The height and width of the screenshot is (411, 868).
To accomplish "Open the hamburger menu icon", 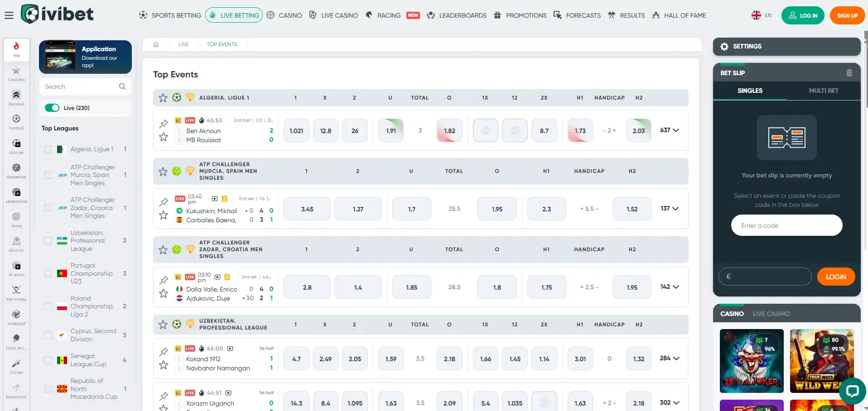I will tap(9, 15).
